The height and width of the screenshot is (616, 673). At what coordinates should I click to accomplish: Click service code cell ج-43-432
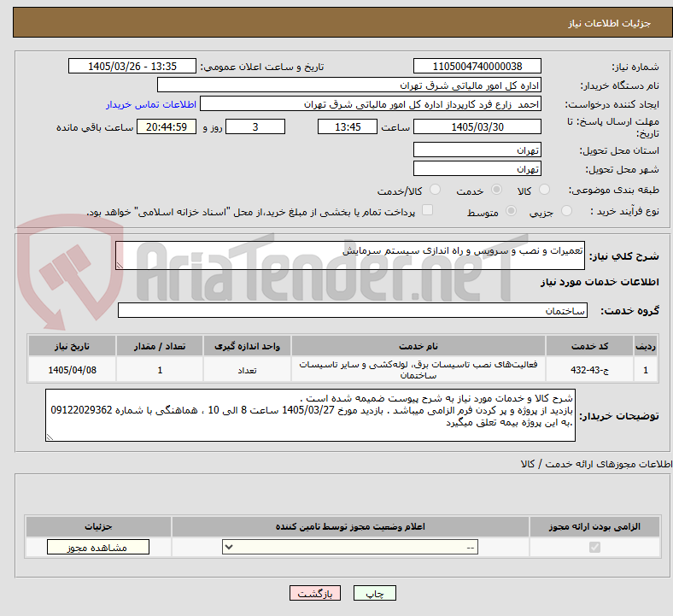590,370
